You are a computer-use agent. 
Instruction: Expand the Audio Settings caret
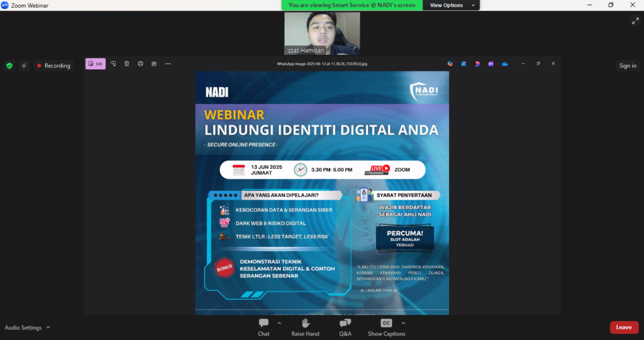pyautogui.click(x=48, y=327)
